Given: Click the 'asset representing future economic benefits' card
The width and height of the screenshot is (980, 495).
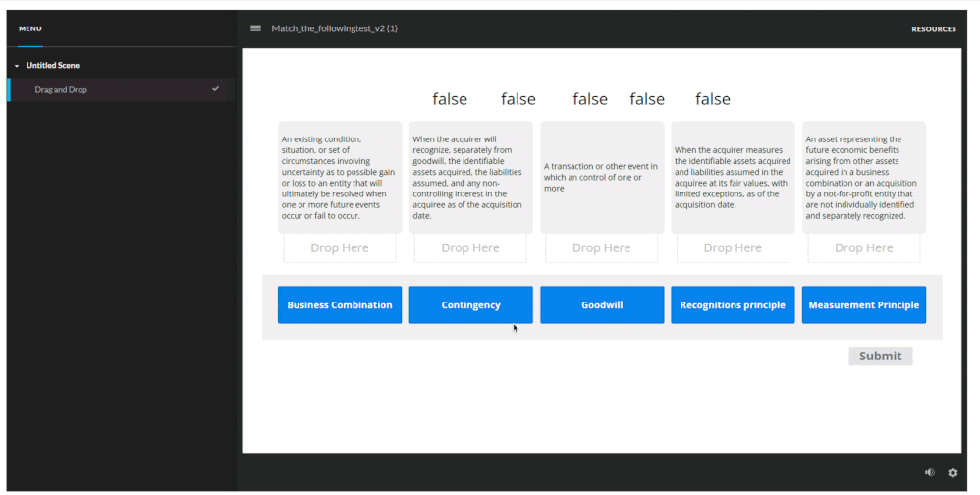Looking at the screenshot, I should [864, 178].
